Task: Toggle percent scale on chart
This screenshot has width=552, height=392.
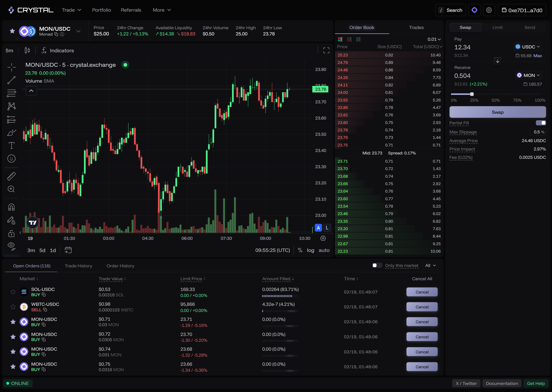Action: [x=300, y=250]
